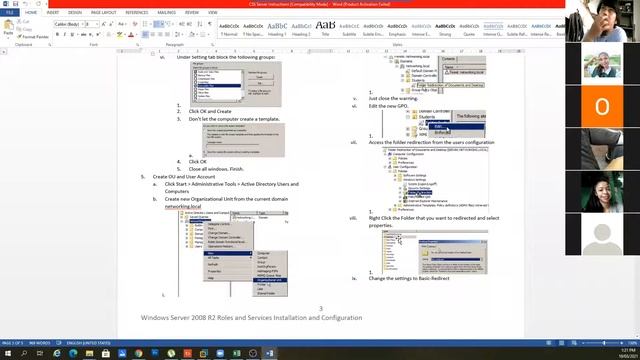Switch to the MAILINGS ribbon tab
Image resolution: width=640 pixels, height=360 pixels.
tap(167, 13)
